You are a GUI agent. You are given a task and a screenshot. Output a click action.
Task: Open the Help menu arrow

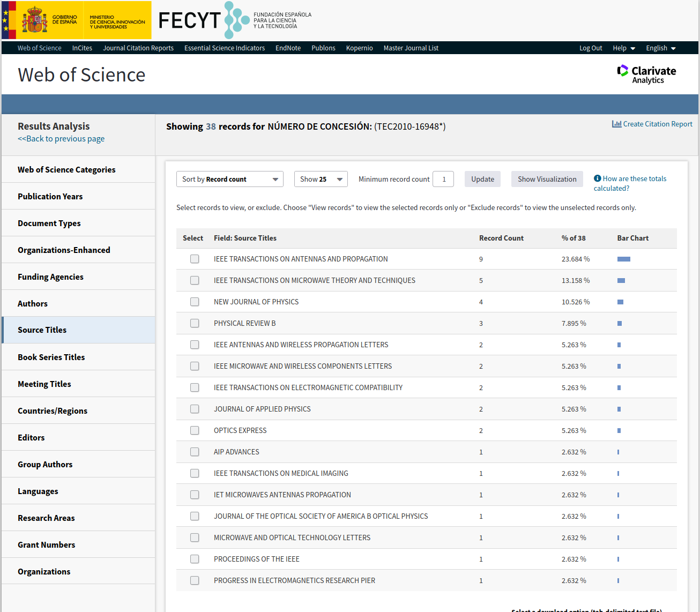click(x=632, y=48)
